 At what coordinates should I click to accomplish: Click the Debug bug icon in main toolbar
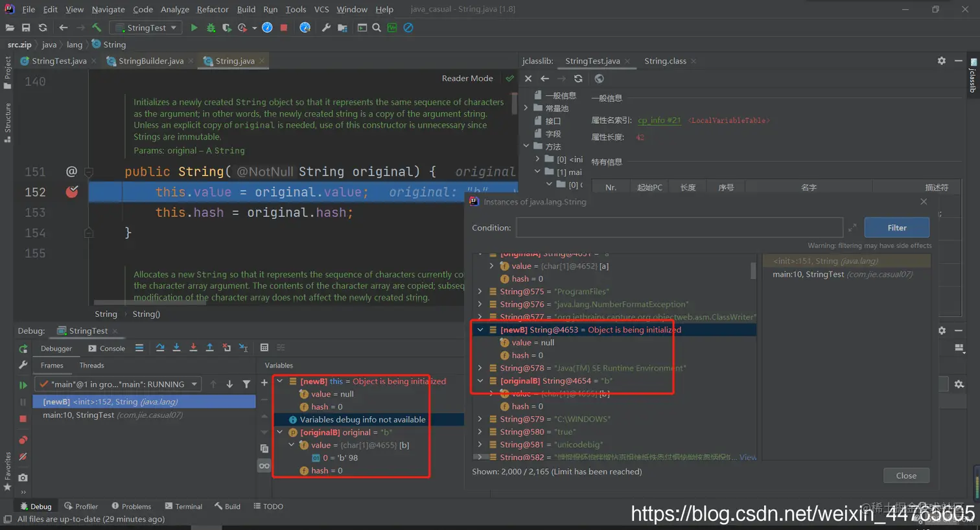pyautogui.click(x=211, y=28)
